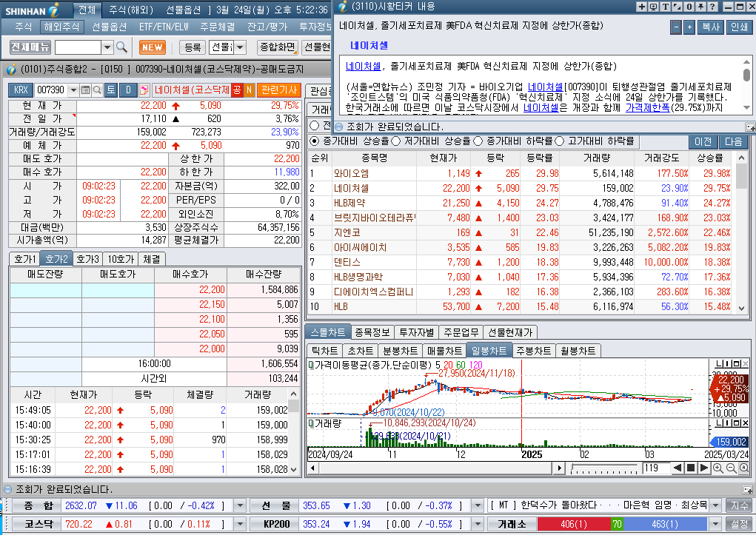Click the red 공 badge icon
This screenshot has width=756, height=535.
(237, 90)
